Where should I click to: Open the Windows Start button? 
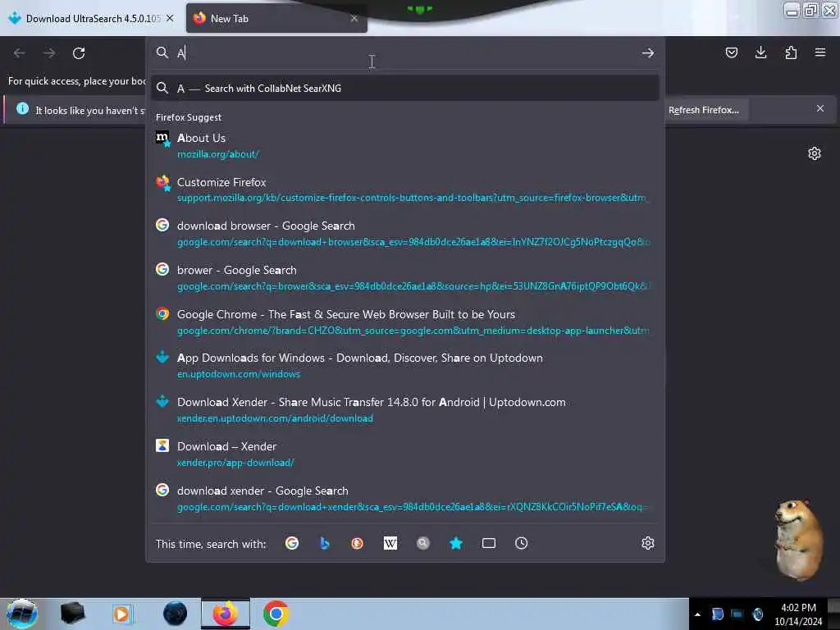pos(22,614)
